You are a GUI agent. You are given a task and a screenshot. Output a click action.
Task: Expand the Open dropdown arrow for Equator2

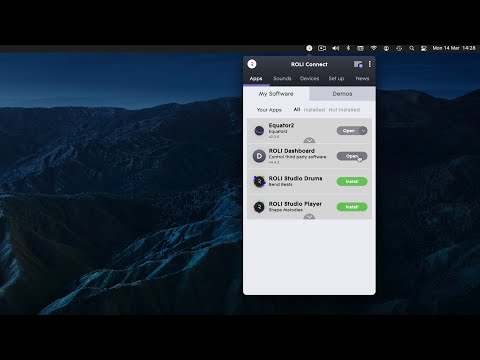click(x=363, y=131)
